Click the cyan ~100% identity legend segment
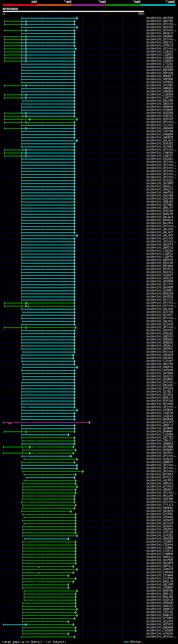This screenshot has width=178, height=644. pyautogui.click(x=158, y=5)
